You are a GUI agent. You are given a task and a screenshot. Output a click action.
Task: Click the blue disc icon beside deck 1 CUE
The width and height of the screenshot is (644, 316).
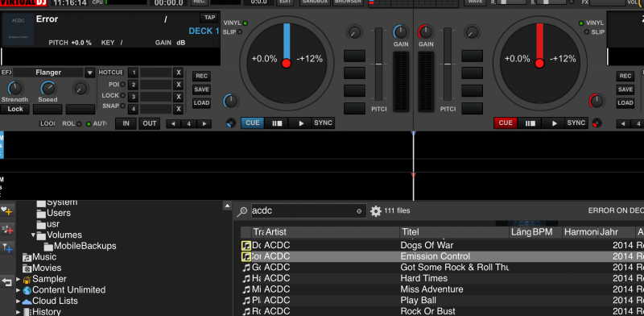coord(231,123)
